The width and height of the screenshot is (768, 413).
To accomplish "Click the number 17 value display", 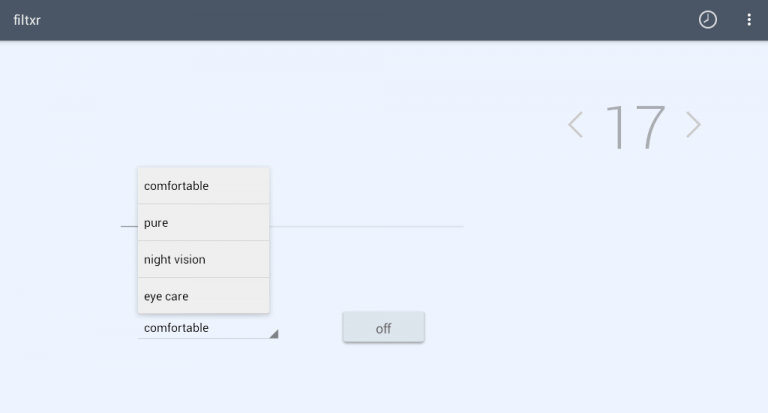I will (x=635, y=126).
